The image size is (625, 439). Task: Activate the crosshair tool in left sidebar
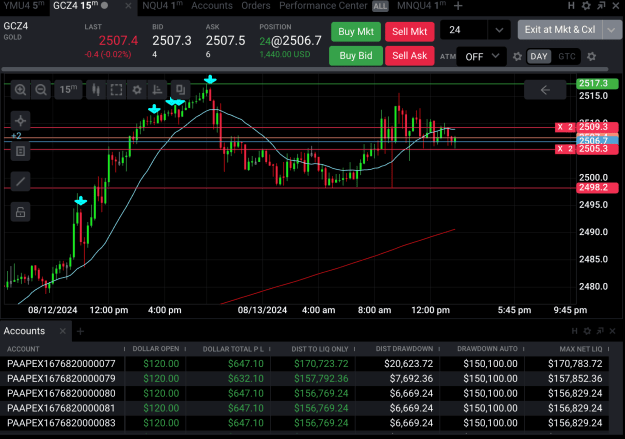pos(20,121)
